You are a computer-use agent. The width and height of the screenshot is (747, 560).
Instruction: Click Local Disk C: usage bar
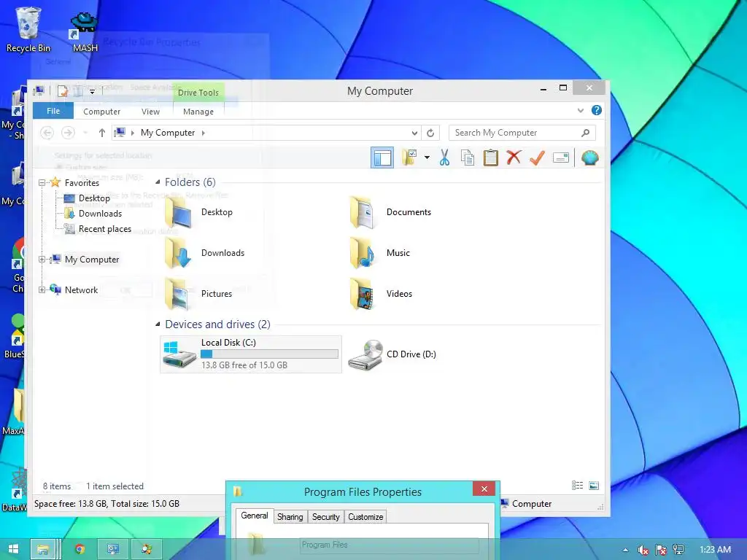[x=270, y=354]
